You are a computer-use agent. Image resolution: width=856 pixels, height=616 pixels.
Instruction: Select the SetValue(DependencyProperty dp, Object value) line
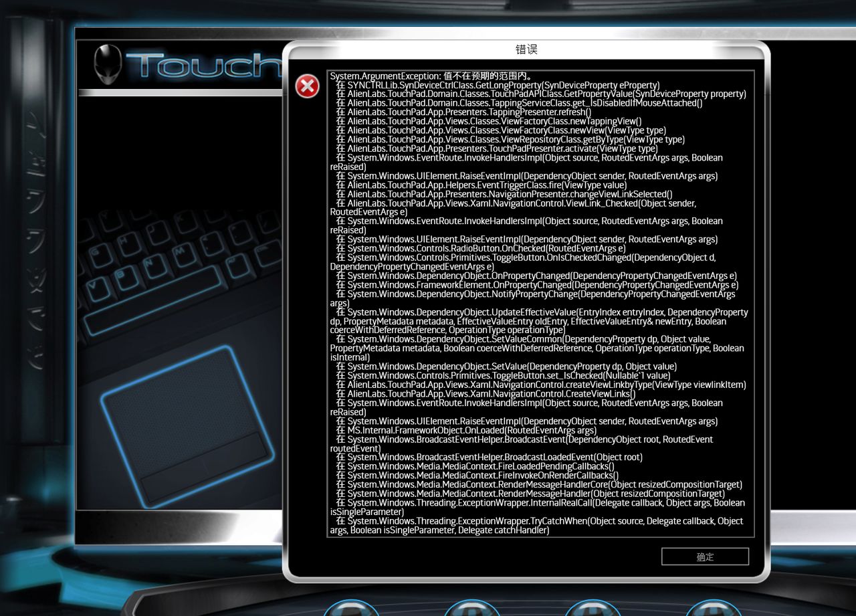(x=506, y=367)
